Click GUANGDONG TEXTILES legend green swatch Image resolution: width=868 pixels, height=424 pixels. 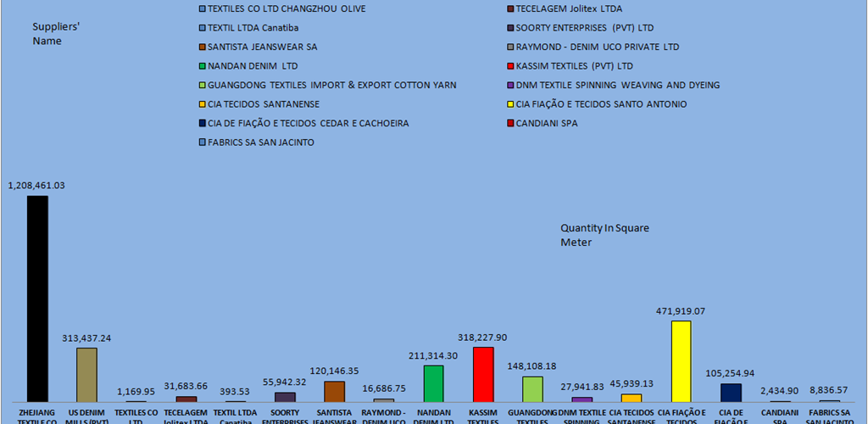pos(202,86)
